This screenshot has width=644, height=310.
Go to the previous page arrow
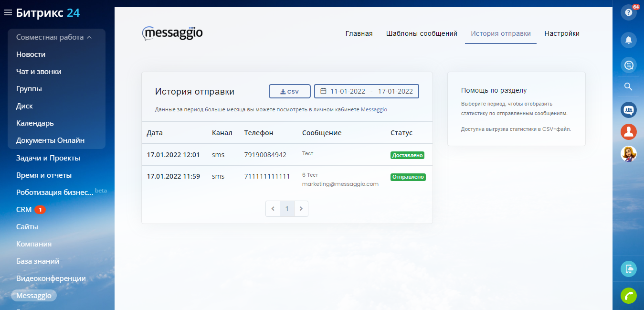[273, 209]
